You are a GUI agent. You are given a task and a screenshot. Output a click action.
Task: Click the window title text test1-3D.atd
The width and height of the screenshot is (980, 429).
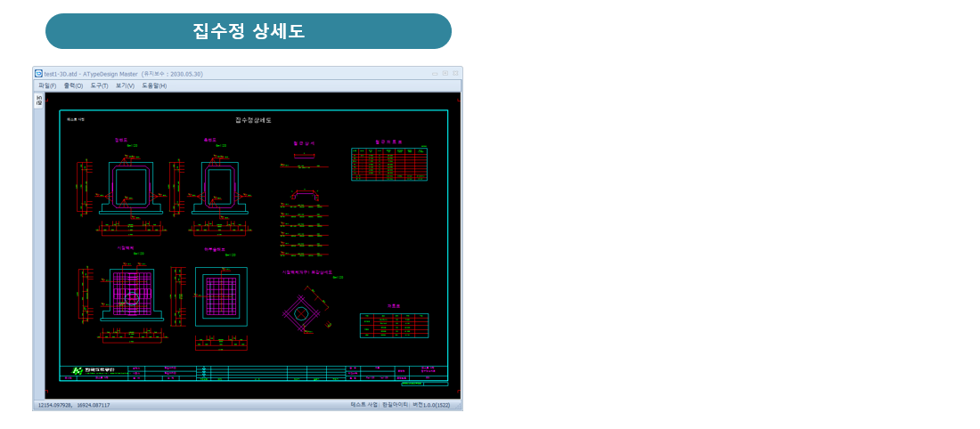(x=61, y=74)
